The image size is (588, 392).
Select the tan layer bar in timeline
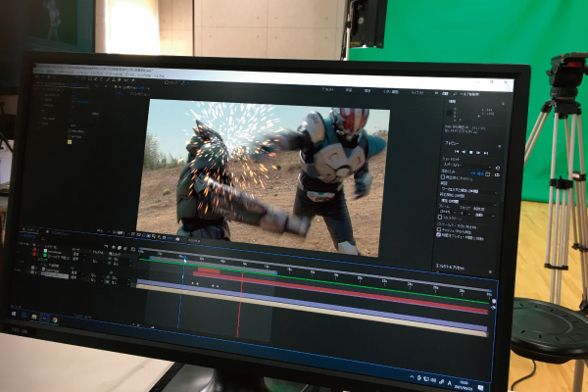[312, 311]
